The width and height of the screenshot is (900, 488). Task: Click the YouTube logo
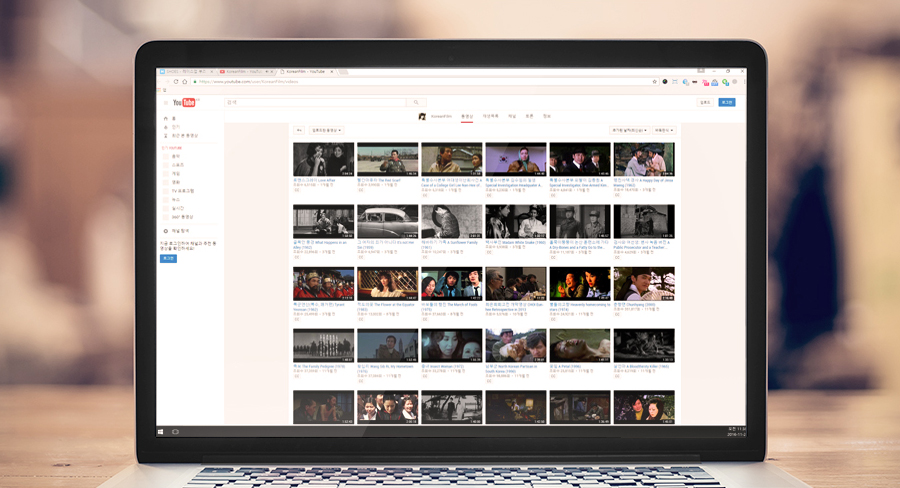185,102
